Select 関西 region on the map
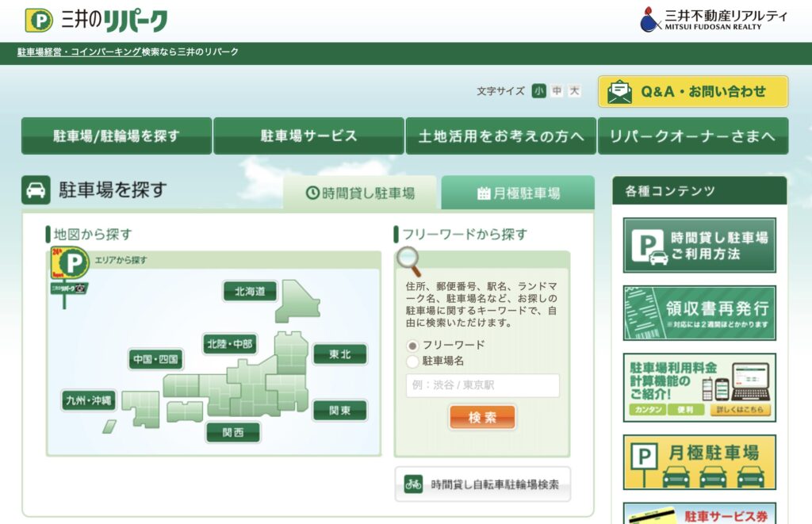Screen dimensions: 812x524 [x=233, y=432]
